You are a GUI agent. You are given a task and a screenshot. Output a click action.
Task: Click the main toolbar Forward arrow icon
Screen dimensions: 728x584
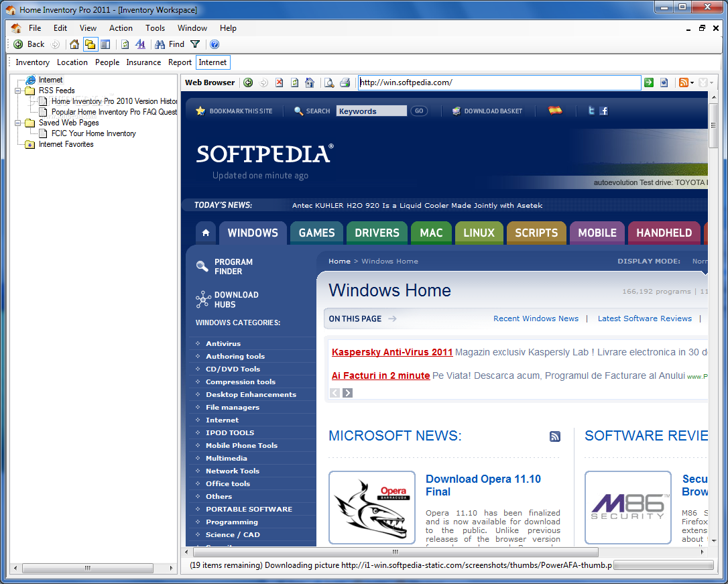[x=55, y=44]
